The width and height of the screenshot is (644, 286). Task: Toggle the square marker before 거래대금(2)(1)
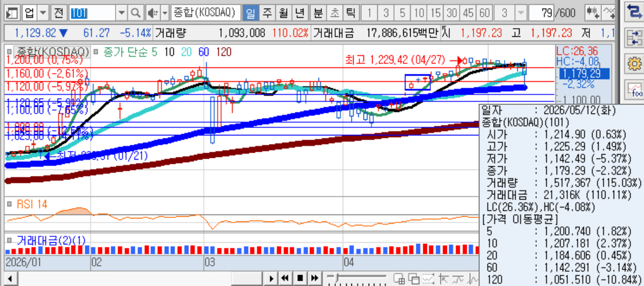pos(10,239)
